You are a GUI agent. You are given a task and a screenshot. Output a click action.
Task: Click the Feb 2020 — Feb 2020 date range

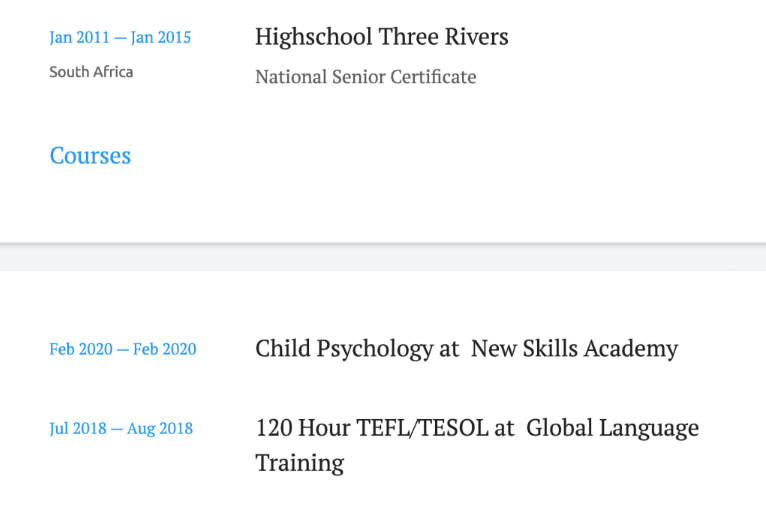123,349
